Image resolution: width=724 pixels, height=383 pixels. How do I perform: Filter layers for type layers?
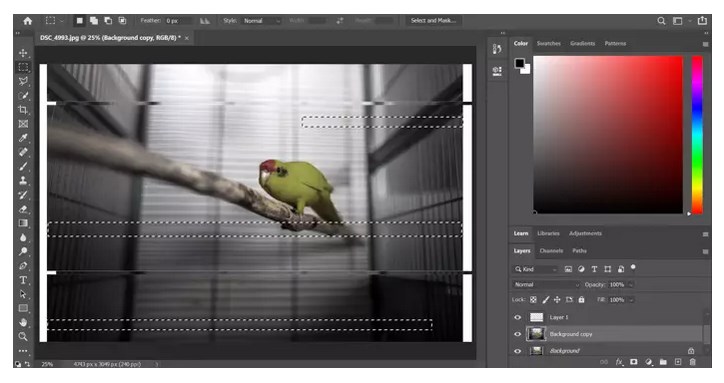point(594,269)
